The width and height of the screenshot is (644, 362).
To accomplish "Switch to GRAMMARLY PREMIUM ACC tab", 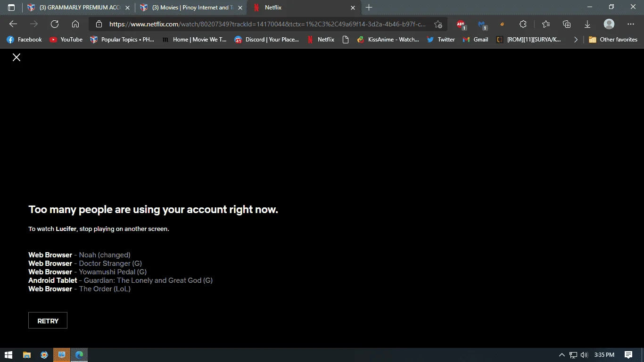I will (x=78, y=8).
